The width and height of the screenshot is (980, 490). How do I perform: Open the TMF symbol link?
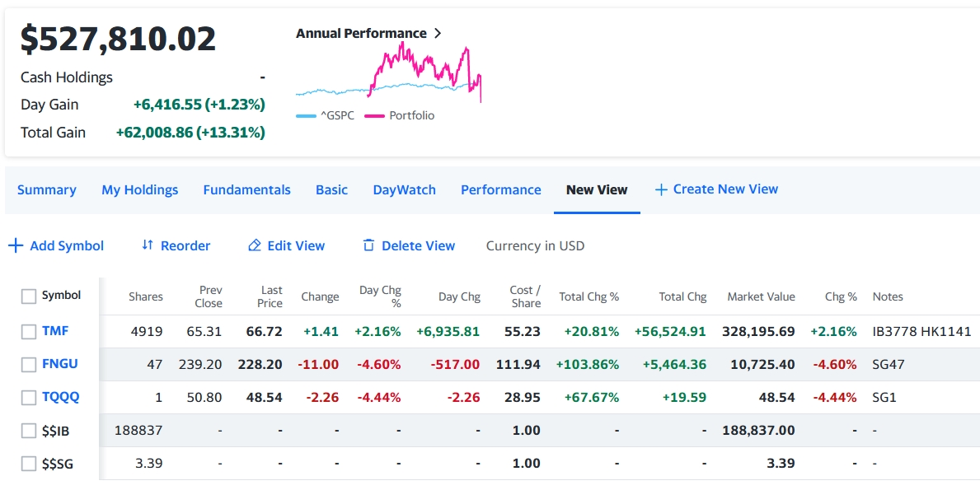[55, 331]
